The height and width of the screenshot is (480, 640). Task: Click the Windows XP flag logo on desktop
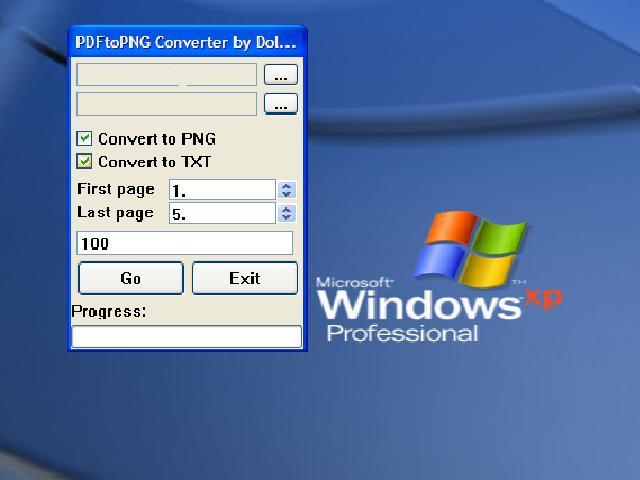pyautogui.click(x=474, y=248)
